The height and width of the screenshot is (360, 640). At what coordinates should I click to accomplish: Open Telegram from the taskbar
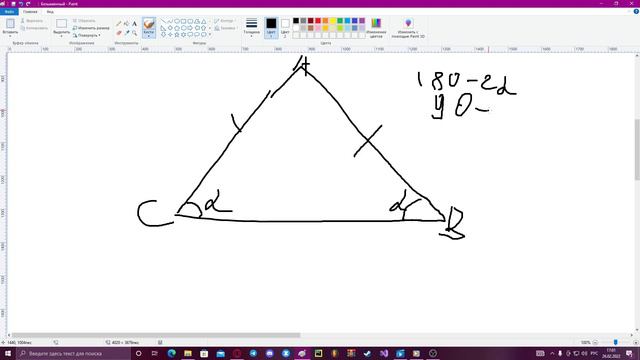click(x=253, y=353)
